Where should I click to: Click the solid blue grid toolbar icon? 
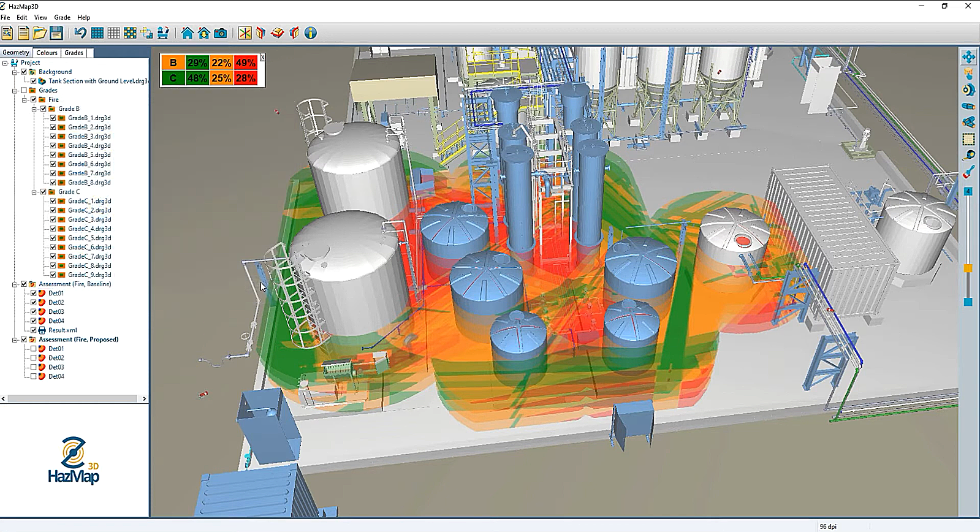(x=97, y=33)
